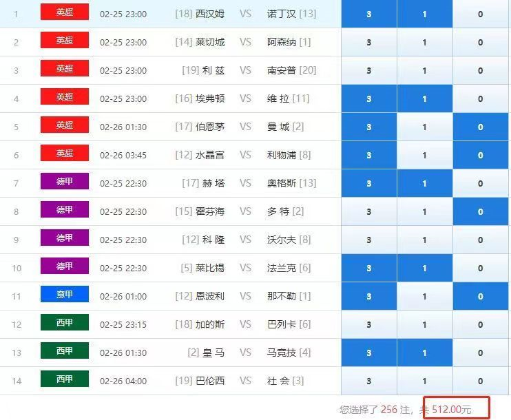Select 3 for 莱切城 vs 阿森纳
The height and width of the screenshot is (420, 511).
[x=369, y=43]
